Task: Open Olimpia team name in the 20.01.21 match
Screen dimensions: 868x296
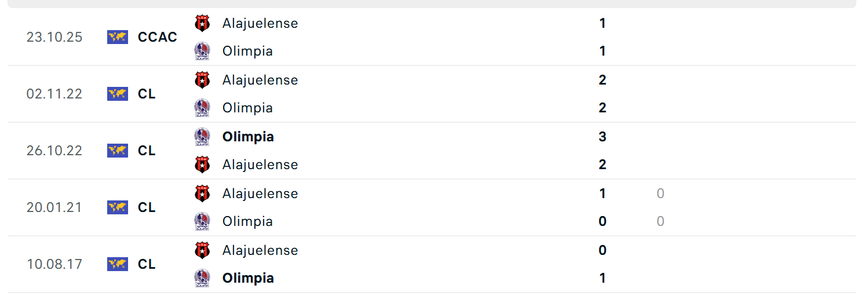Action: pyautogui.click(x=247, y=221)
